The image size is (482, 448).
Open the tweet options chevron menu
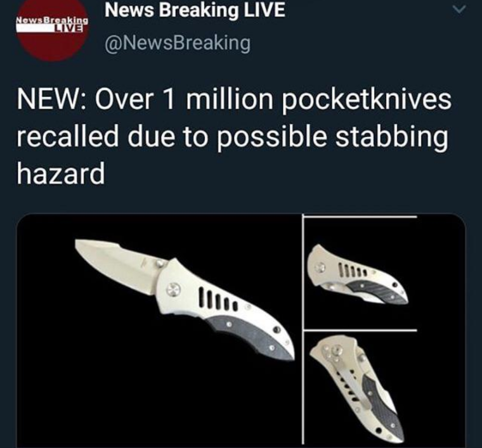[460, 10]
